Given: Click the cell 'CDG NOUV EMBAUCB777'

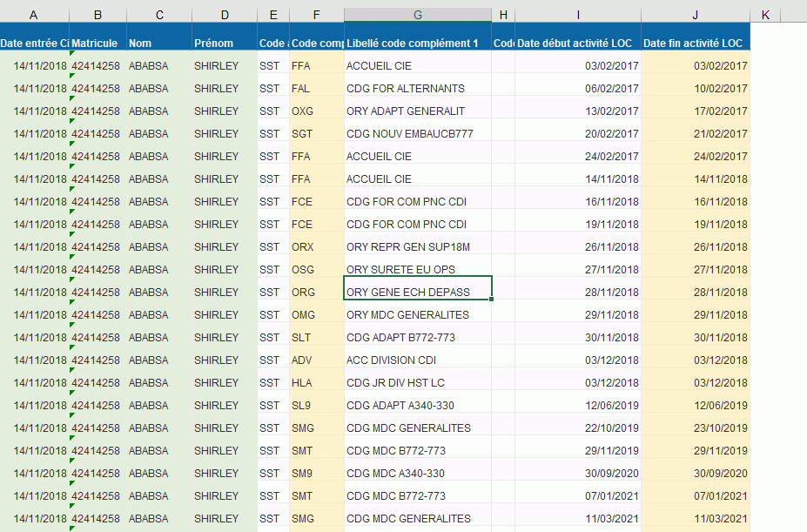Looking at the screenshot, I should (417, 133).
